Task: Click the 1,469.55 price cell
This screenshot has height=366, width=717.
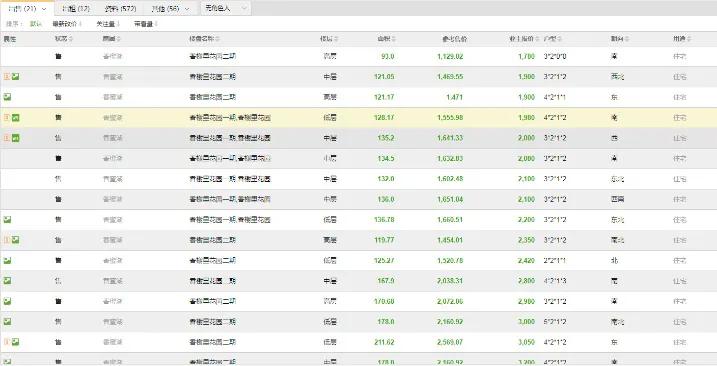Action: pyautogui.click(x=449, y=77)
